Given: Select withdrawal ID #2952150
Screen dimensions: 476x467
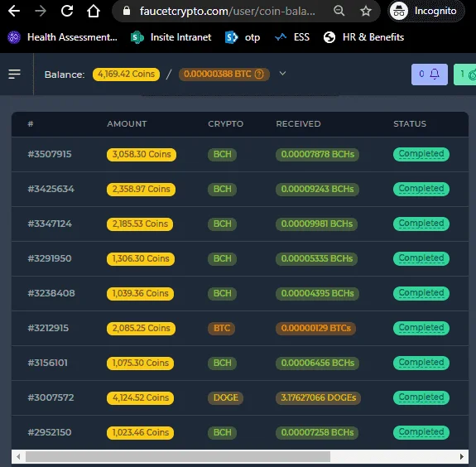Looking at the screenshot, I should tap(50, 432).
